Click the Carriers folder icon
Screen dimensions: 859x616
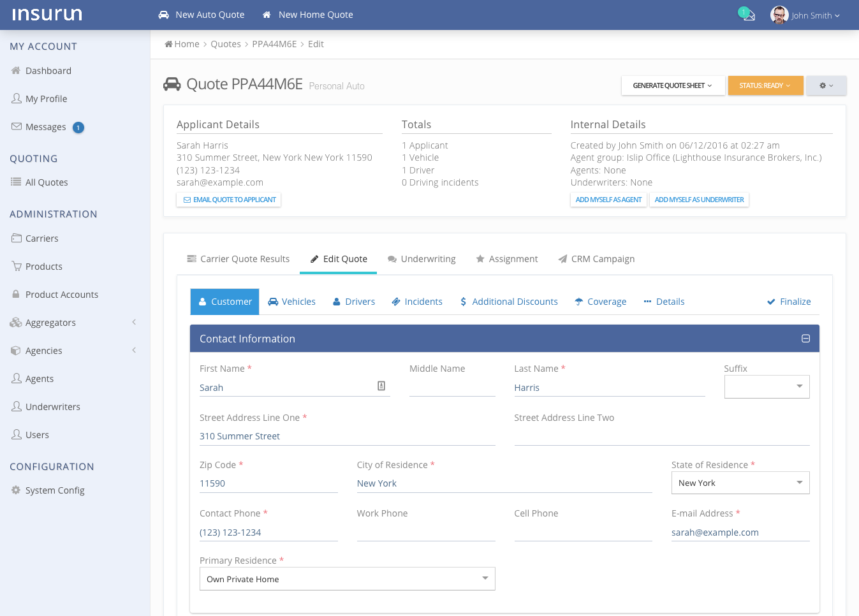click(17, 238)
